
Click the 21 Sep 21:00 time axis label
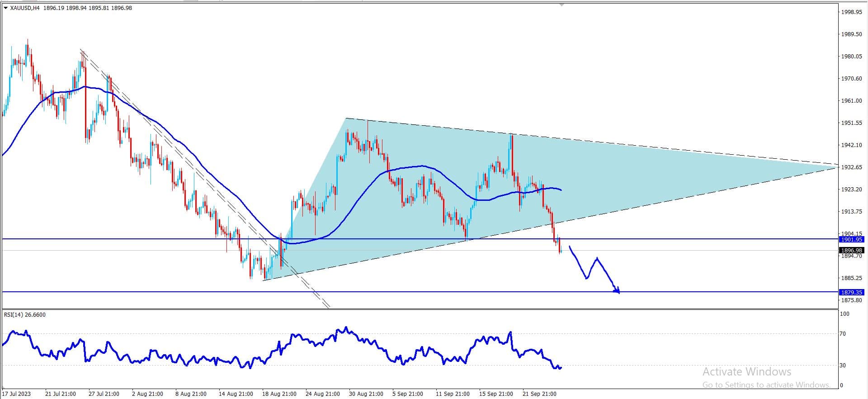[539, 394]
